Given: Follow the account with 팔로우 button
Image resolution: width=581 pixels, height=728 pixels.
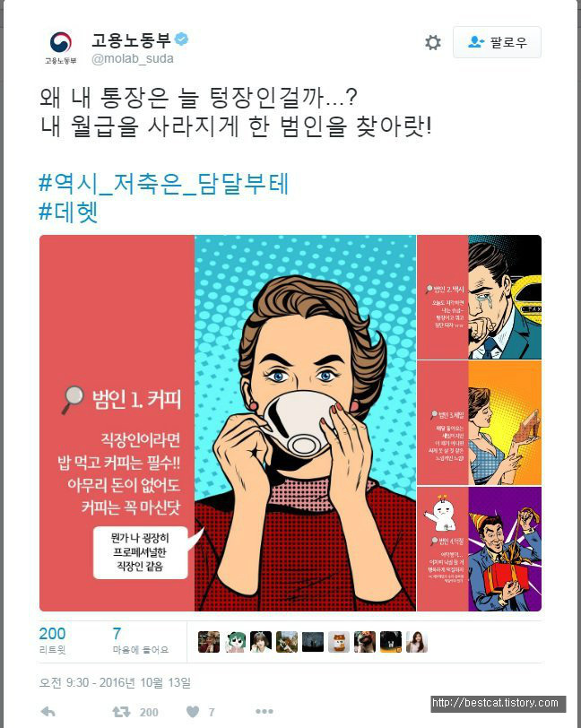Looking at the screenshot, I should pos(497,42).
